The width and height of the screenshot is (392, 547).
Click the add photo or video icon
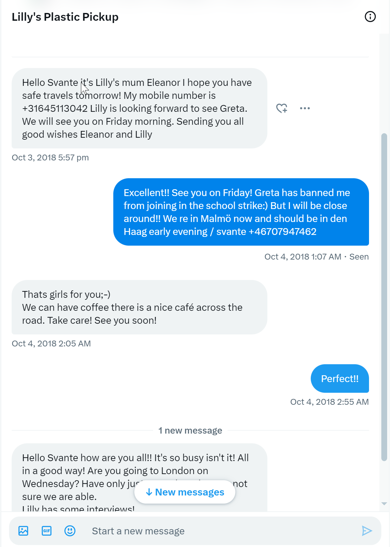[23, 531]
